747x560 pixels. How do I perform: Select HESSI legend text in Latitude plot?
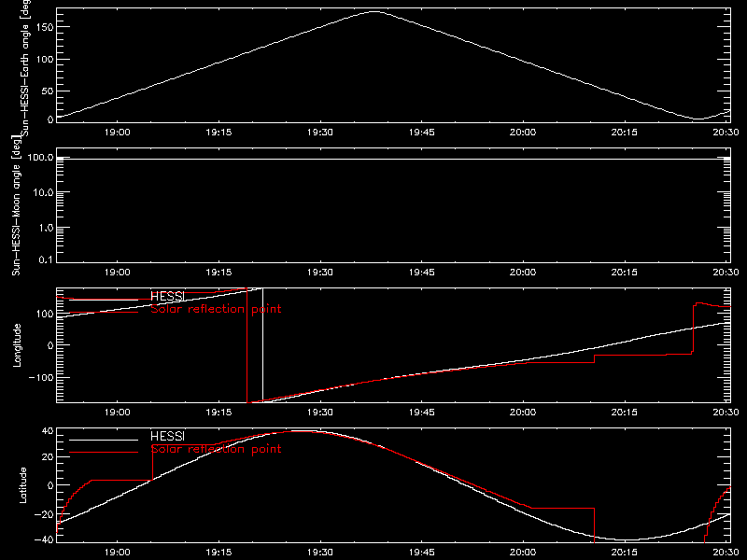pyautogui.click(x=167, y=436)
